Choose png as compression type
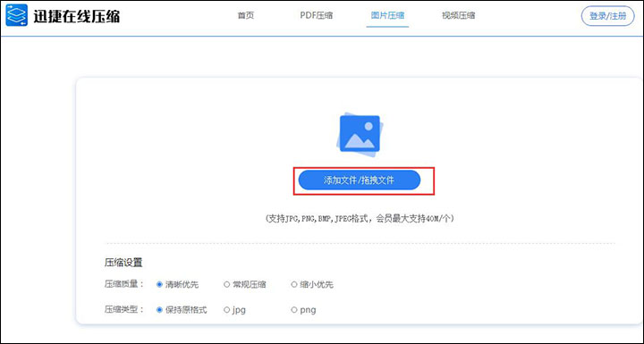This screenshot has width=644, height=344. (x=303, y=310)
